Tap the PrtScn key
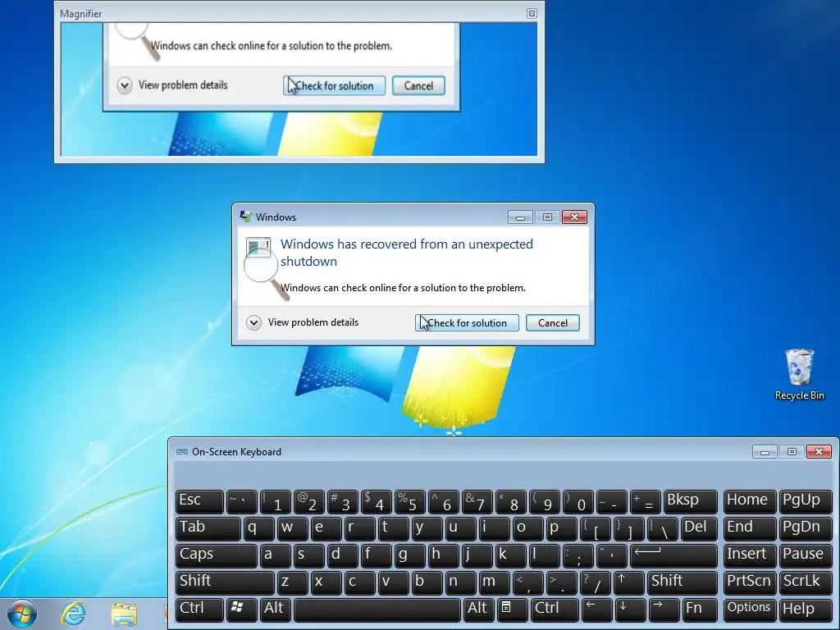Image resolution: width=840 pixels, height=630 pixels. 750,582
